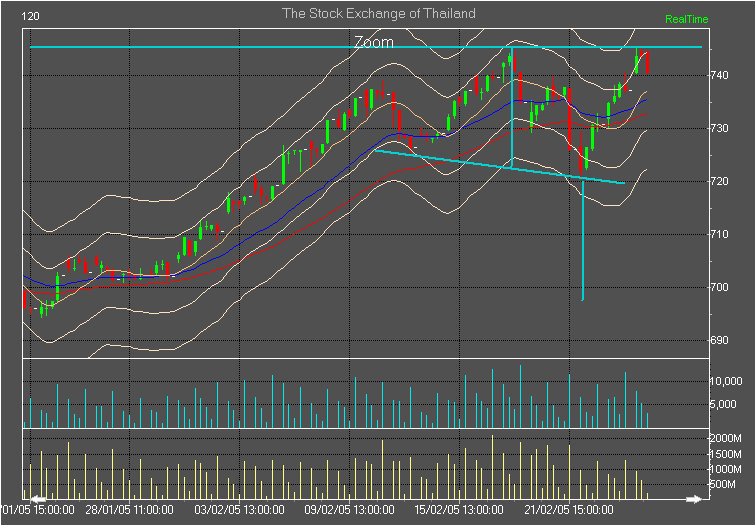Click the Zoom label atop the chart
This screenshot has height=525, width=755.
pyautogui.click(x=374, y=42)
